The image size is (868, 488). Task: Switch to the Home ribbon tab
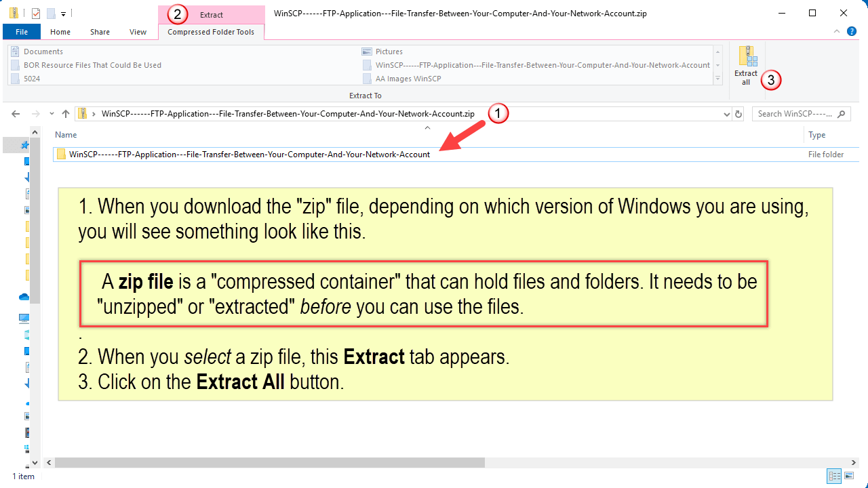tap(60, 32)
